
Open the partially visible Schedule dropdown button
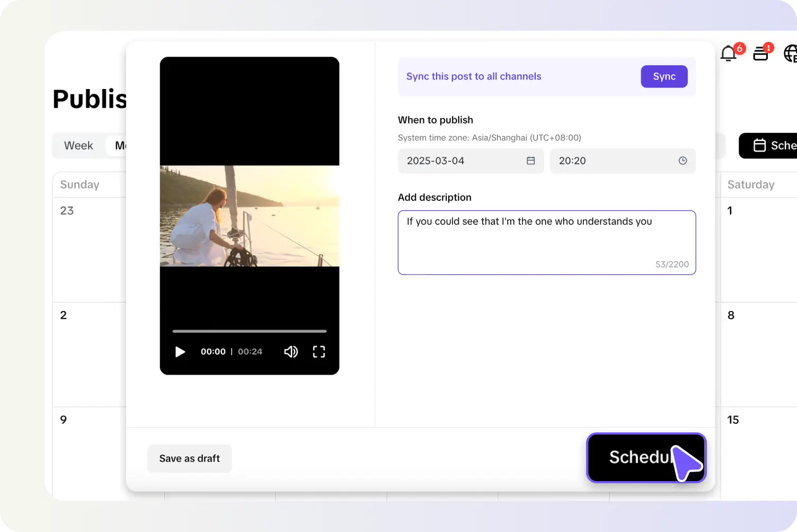[774, 145]
